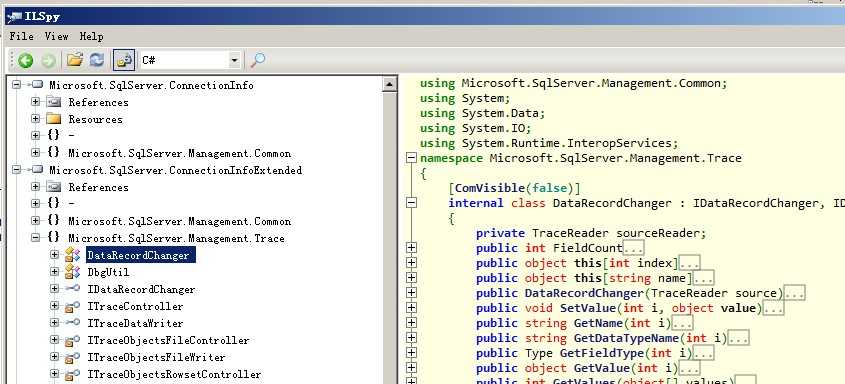Open the File menu
Image resolution: width=845 pixels, height=384 pixels.
(x=22, y=36)
